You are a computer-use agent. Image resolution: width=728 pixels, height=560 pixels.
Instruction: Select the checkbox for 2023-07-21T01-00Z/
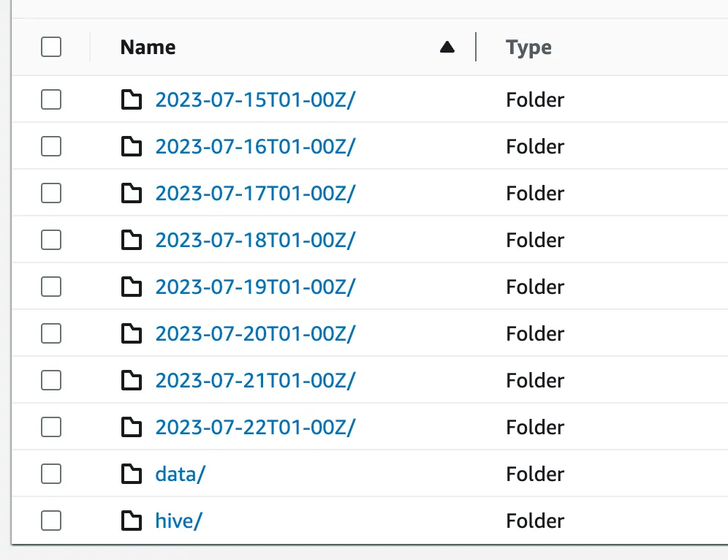coord(51,380)
